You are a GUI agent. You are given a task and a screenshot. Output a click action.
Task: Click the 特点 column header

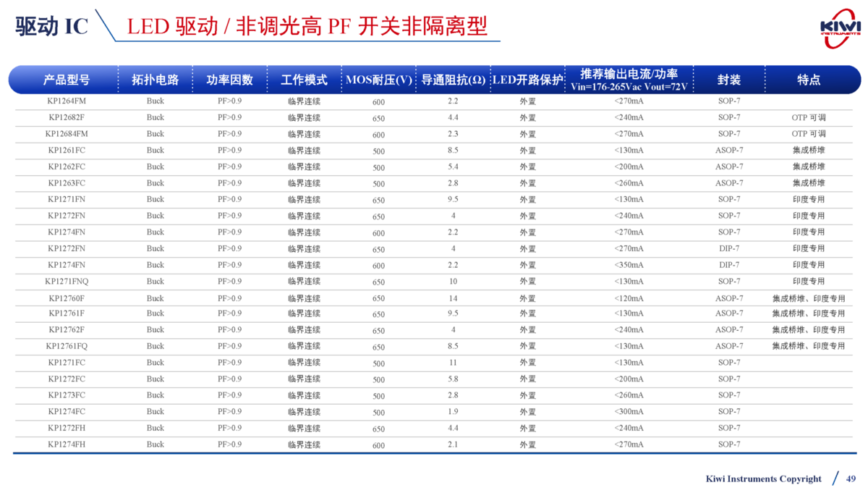[809, 80]
